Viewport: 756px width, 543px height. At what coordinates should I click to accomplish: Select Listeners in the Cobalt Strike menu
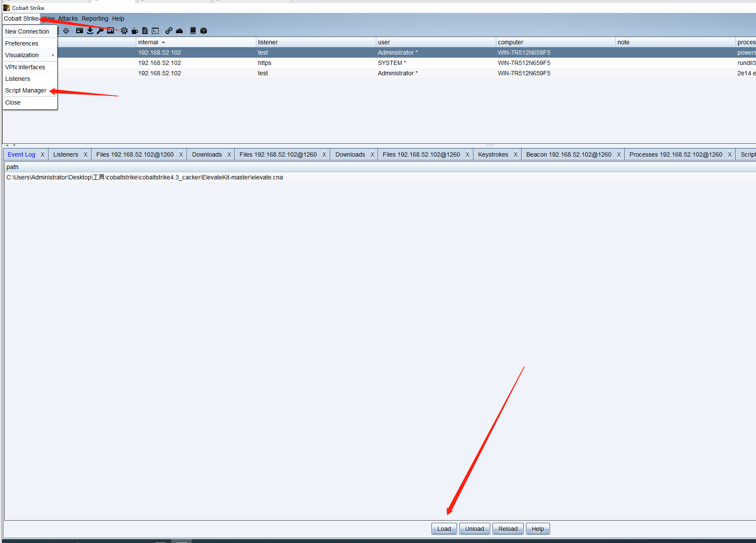pos(30,79)
